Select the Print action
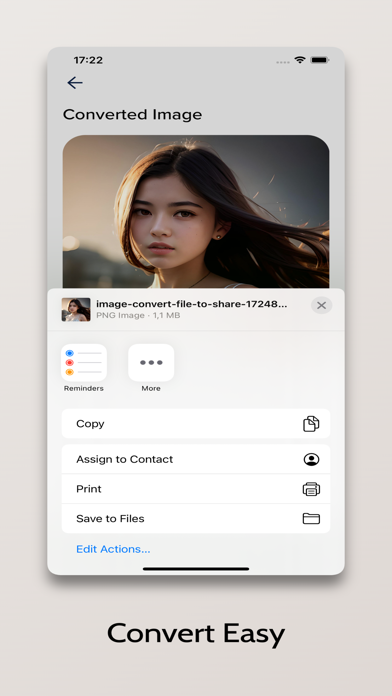 196,489
